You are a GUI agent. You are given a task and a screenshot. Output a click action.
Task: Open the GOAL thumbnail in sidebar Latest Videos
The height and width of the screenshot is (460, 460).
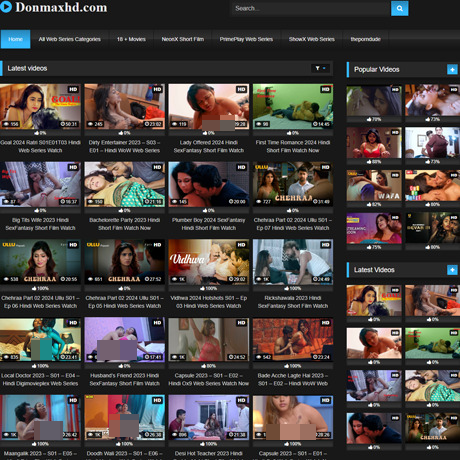coord(374,300)
